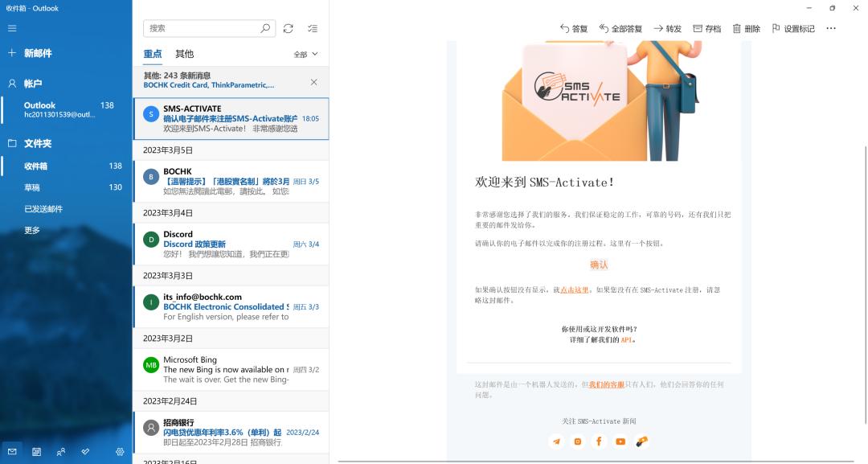The image size is (868, 464).
Task: Sync this view with refresh icon
Action: 288,28
